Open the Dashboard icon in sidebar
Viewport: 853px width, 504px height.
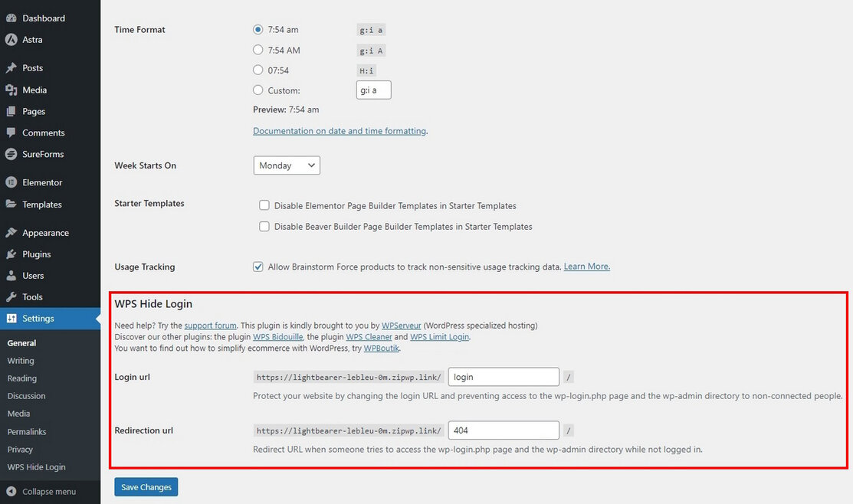(11, 18)
